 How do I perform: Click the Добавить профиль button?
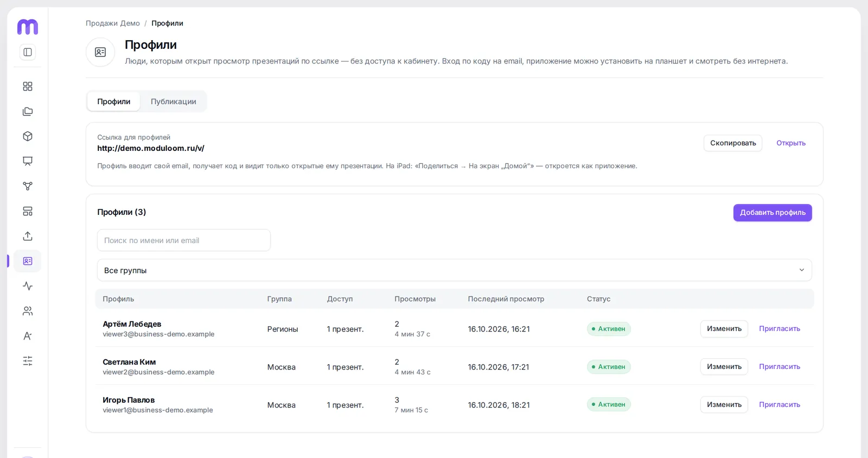(773, 213)
